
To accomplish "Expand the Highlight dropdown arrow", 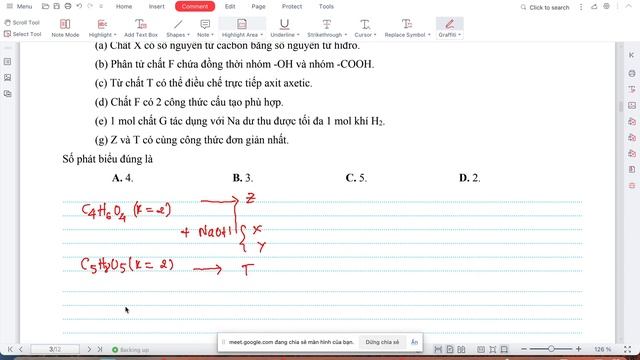I will 115,35.
